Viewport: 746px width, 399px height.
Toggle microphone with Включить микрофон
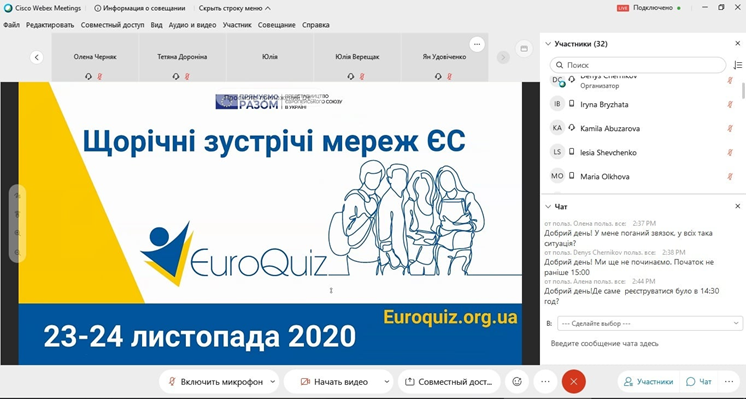tap(216, 381)
